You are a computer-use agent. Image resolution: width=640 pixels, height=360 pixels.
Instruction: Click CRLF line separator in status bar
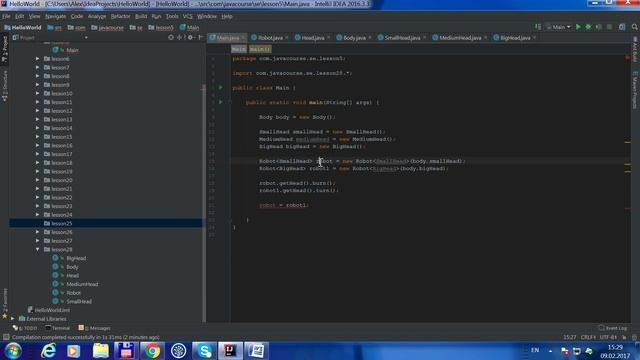pos(588,337)
